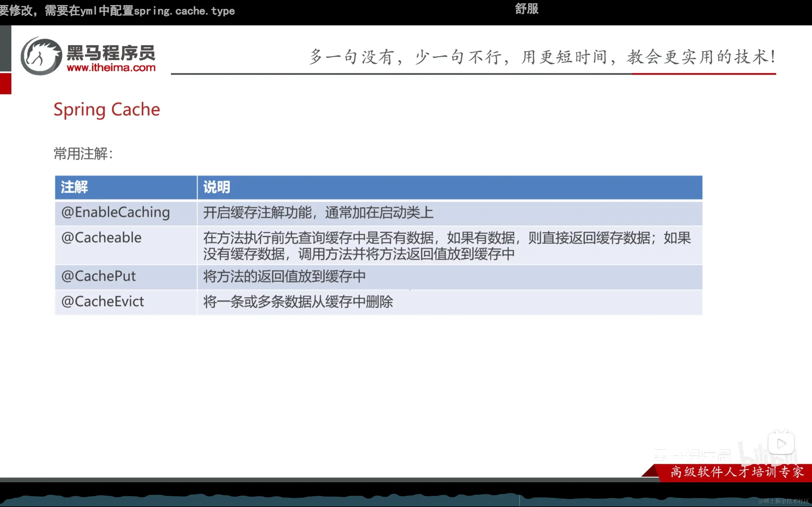Select the @EnableCaching table cell

[x=116, y=212]
